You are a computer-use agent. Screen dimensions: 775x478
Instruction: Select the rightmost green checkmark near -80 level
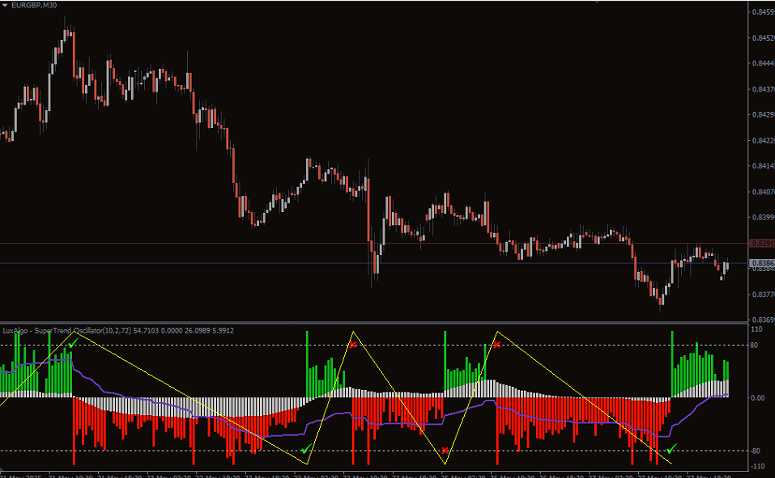(672, 450)
